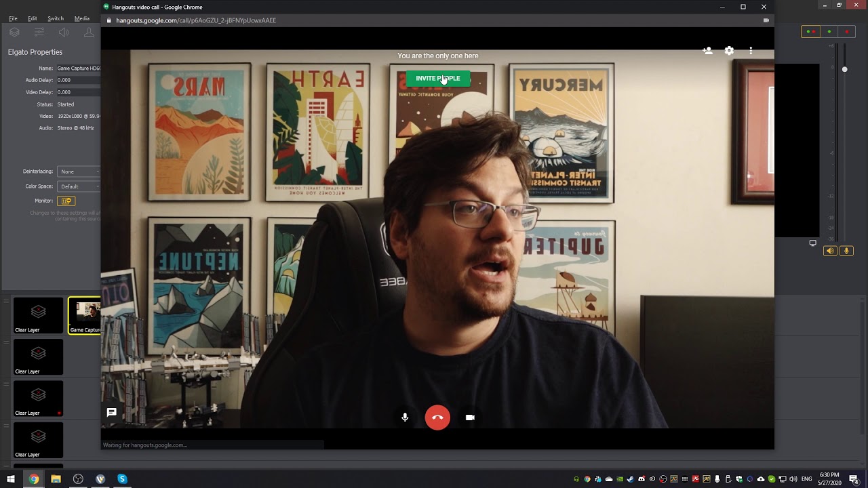Image resolution: width=868 pixels, height=488 pixels.
Task: Hang up with the red end call button
Action: tap(437, 418)
